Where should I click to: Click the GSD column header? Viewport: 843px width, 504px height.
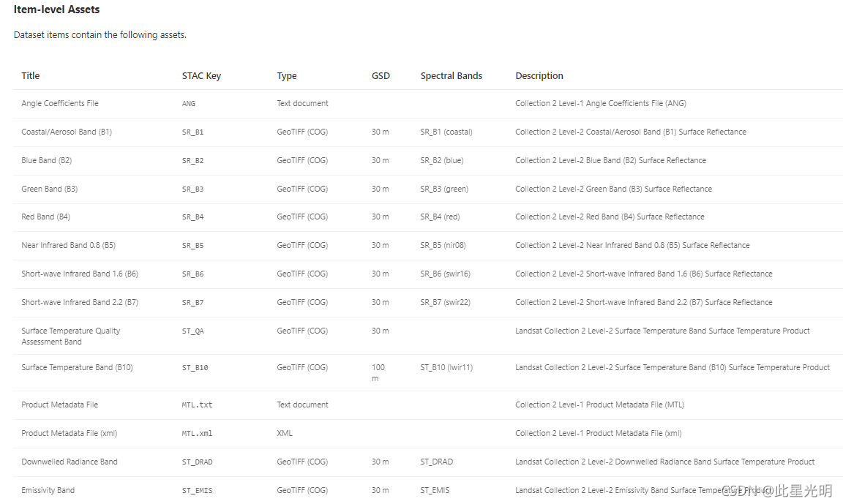click(381, 76)
